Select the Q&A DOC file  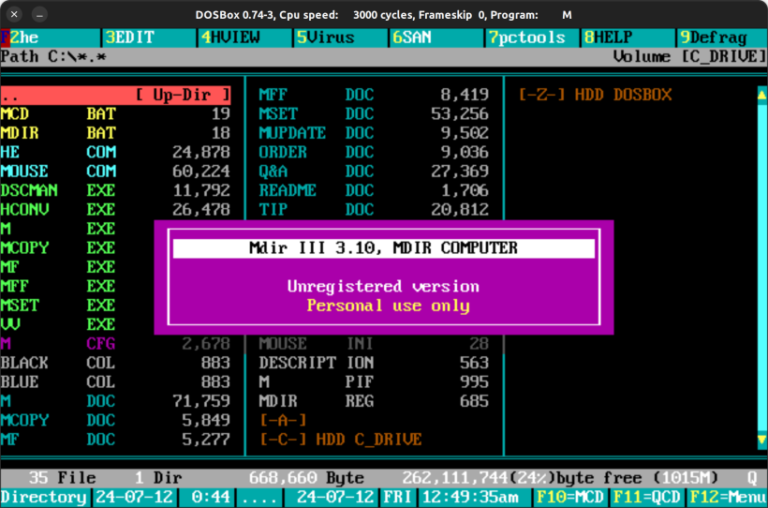click(x=374, y=171)
